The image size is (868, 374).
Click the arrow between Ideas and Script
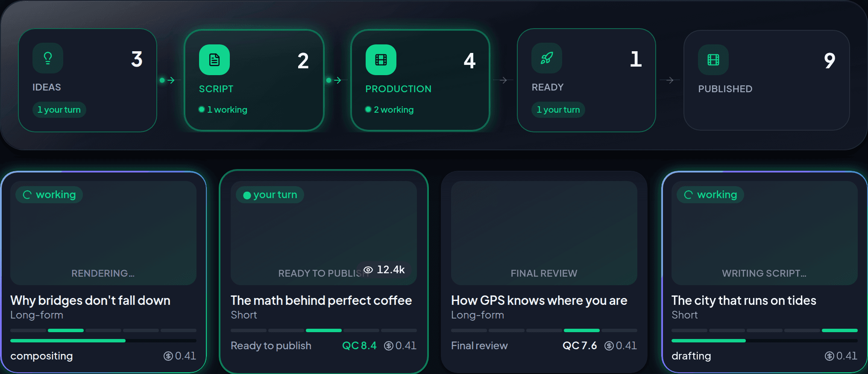point(171,80)
